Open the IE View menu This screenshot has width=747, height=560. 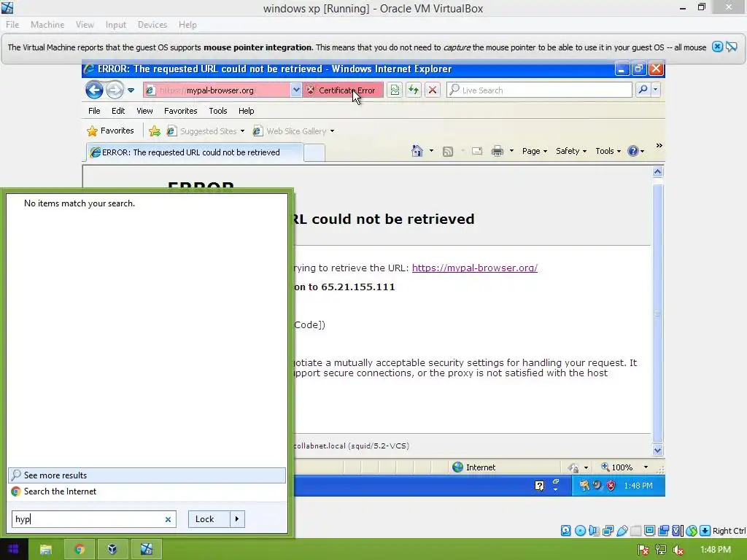coord(144,111)
